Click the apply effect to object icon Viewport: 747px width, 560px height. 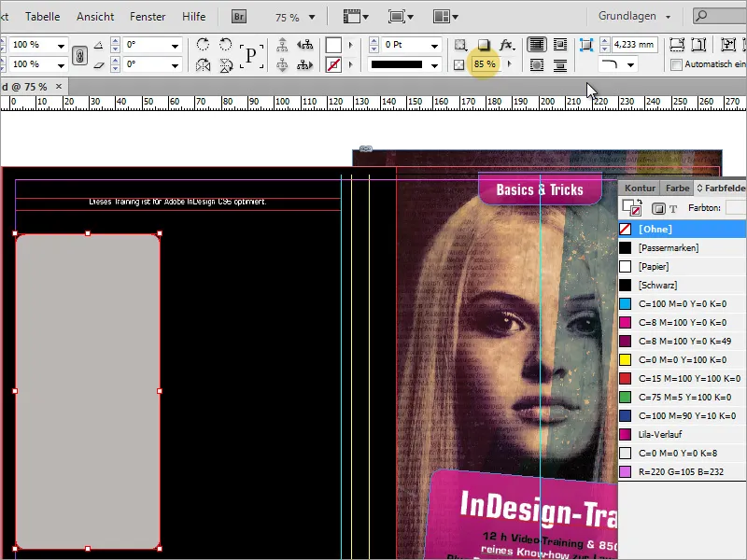pyautogui.click(x=460, y=45)
